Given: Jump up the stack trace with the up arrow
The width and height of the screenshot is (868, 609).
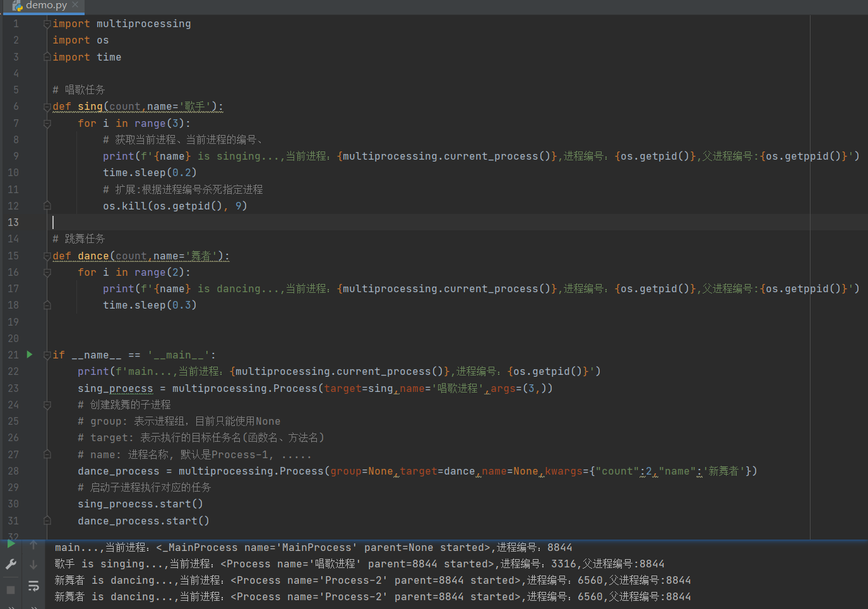Looking at the screenshot, I should pyautogui.click(x=33, y=545).
